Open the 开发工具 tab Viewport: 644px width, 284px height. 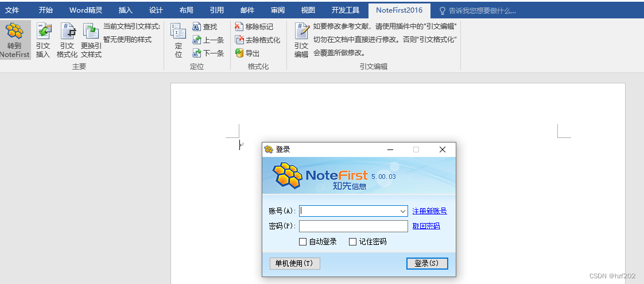point(346,10)
